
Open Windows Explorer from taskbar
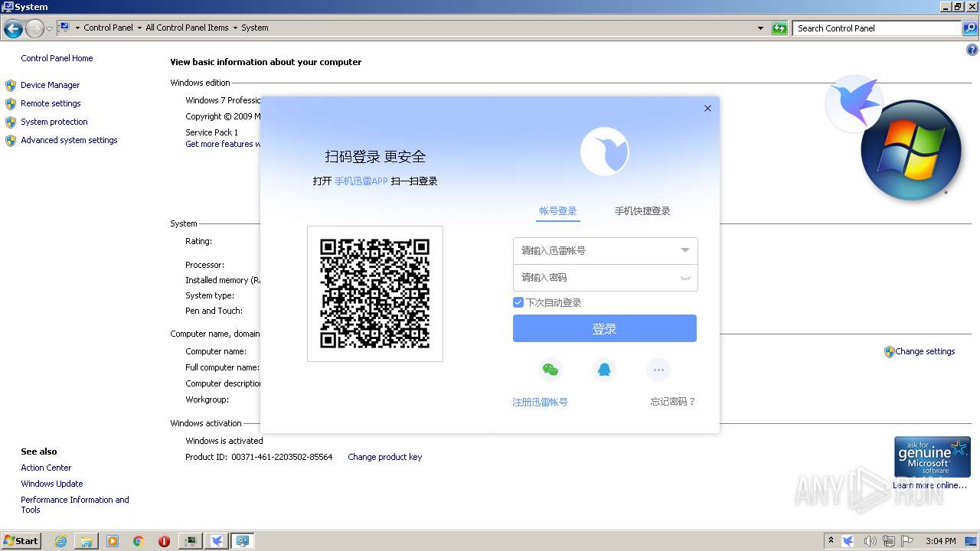click(x=87, y=541)
